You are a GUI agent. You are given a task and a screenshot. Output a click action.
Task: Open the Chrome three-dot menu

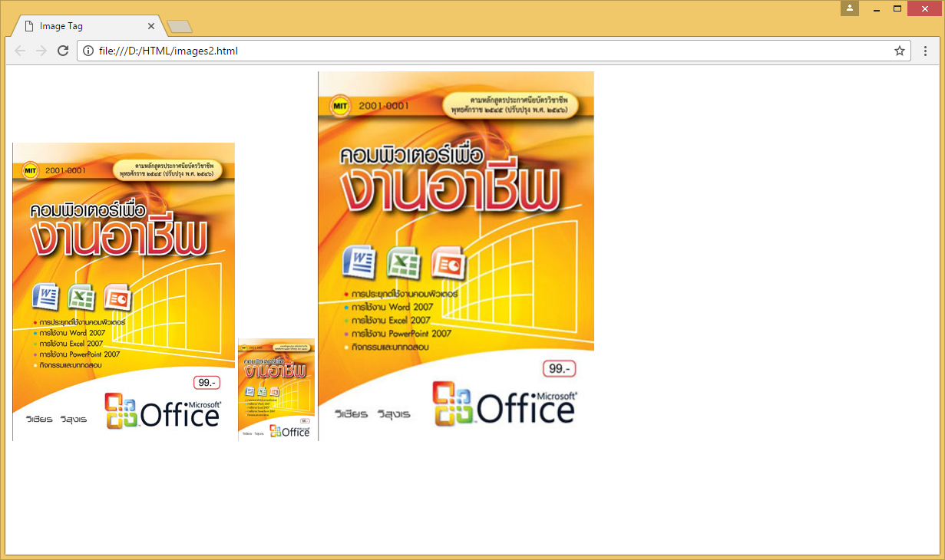click(x=926, y=51)
